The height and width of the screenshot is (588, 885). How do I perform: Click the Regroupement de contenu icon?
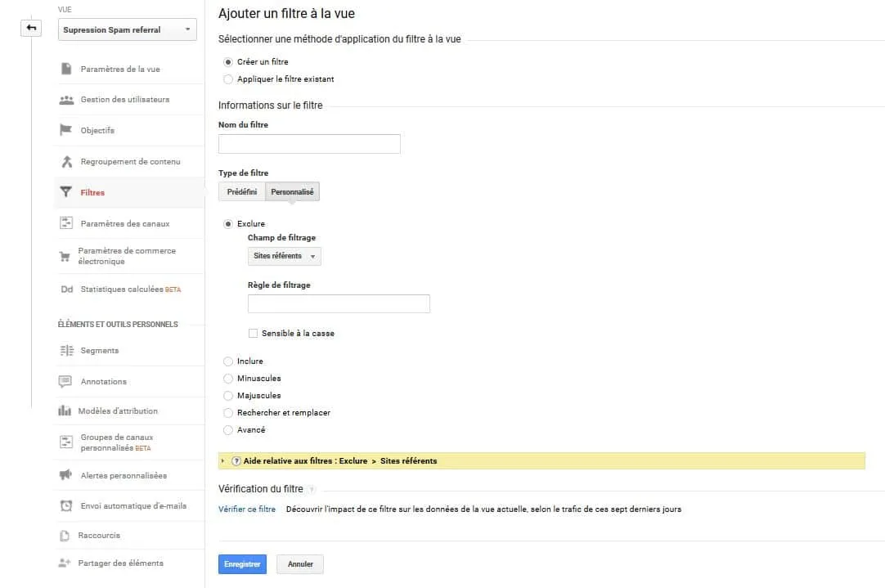click(x=66, y=161)
